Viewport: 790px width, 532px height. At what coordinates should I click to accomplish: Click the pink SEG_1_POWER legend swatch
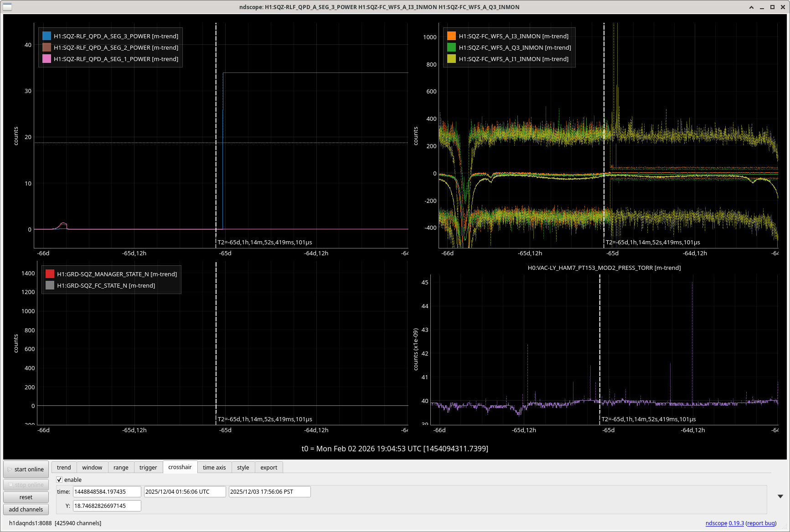(46, 59)
